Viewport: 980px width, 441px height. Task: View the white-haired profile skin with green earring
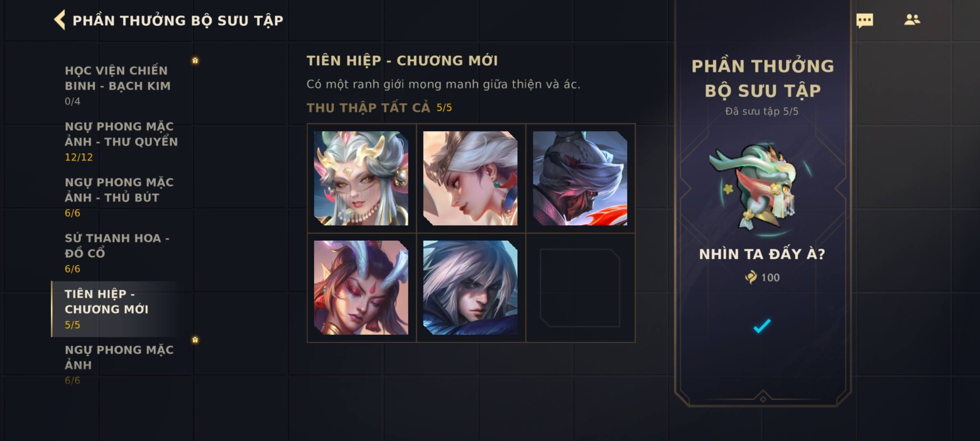[470, 178]
